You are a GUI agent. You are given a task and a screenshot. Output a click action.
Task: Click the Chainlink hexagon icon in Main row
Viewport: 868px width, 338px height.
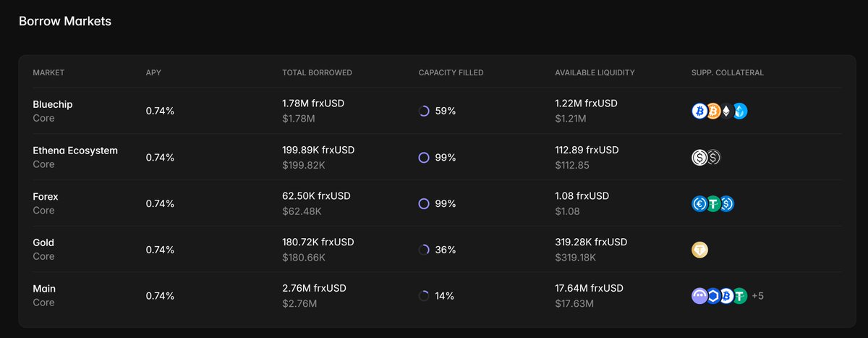coord(713,296)
